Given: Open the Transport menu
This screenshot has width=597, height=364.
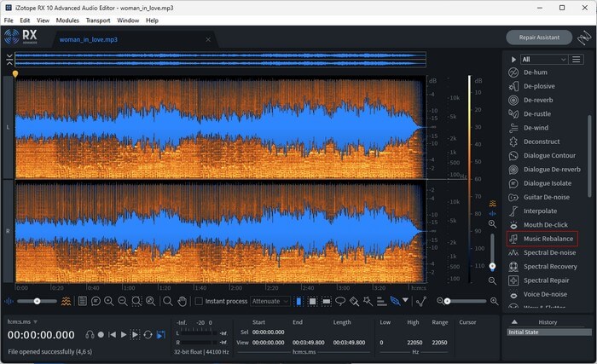Looking at the screenshot, I should pos(98,20).
